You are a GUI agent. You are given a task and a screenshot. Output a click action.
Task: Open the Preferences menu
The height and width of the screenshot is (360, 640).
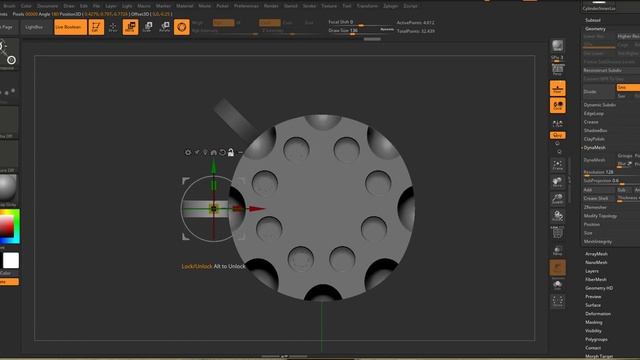(x=246, y=6)
